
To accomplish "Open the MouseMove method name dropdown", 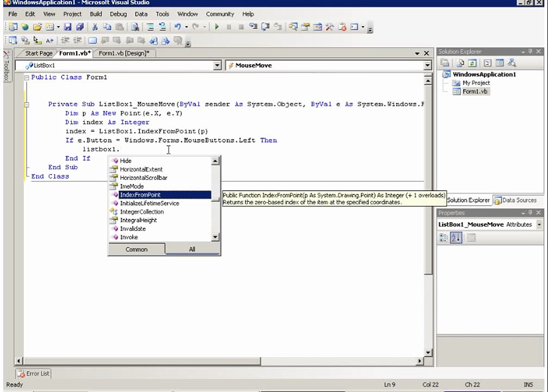I will [427, 65].
